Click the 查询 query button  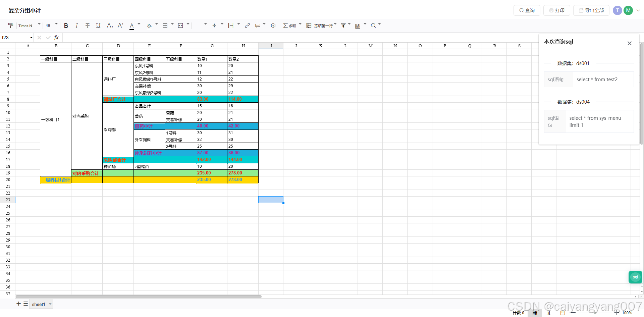click(527, 10)
